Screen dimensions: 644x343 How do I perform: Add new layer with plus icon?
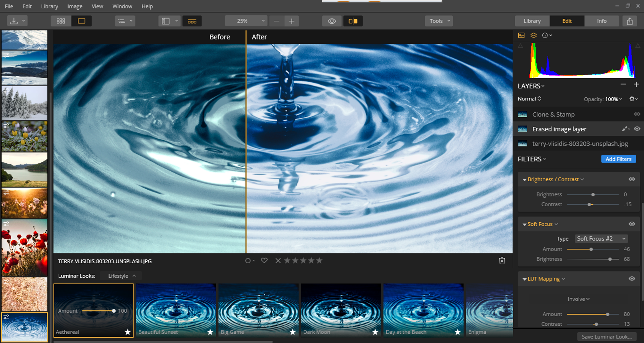[x=636, y=84]
